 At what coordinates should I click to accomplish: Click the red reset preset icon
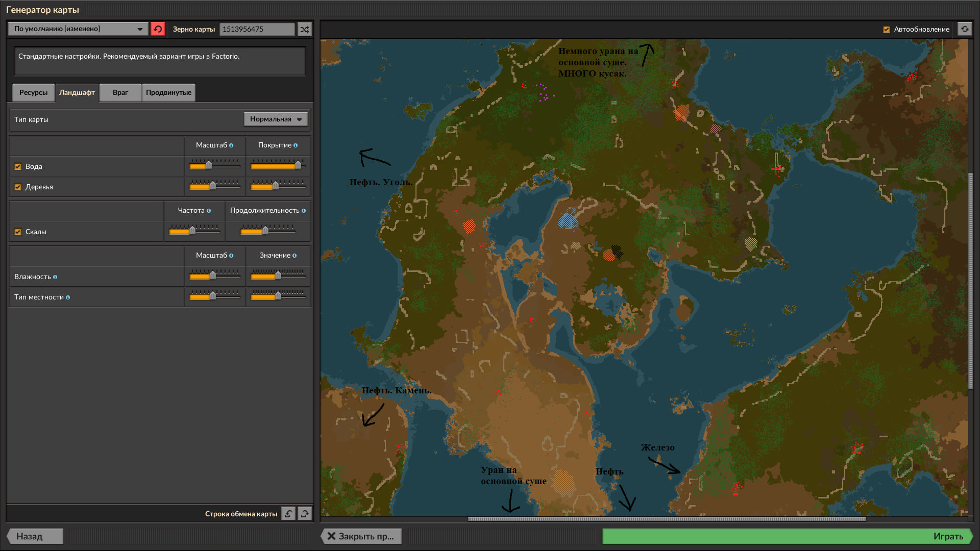(158, 29)
